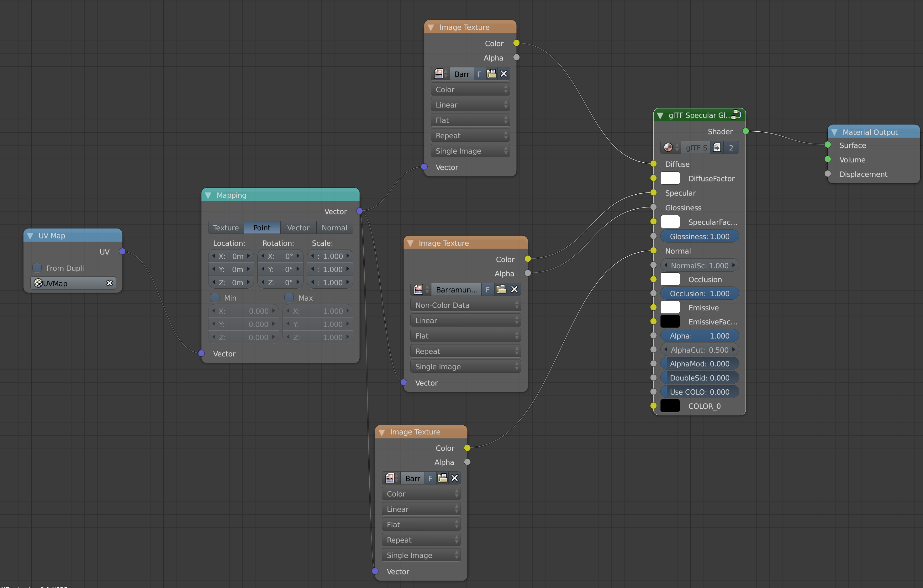
Task: Click open-file folder icon in top Image Texture node
Action: point(491,74)
